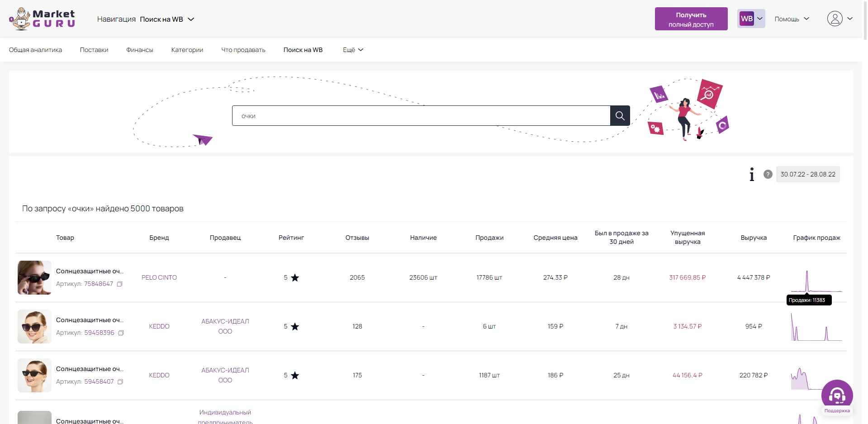Open product thumbnail for article 59458396
This screenshot has height=424, width=868.
point(34,326)
